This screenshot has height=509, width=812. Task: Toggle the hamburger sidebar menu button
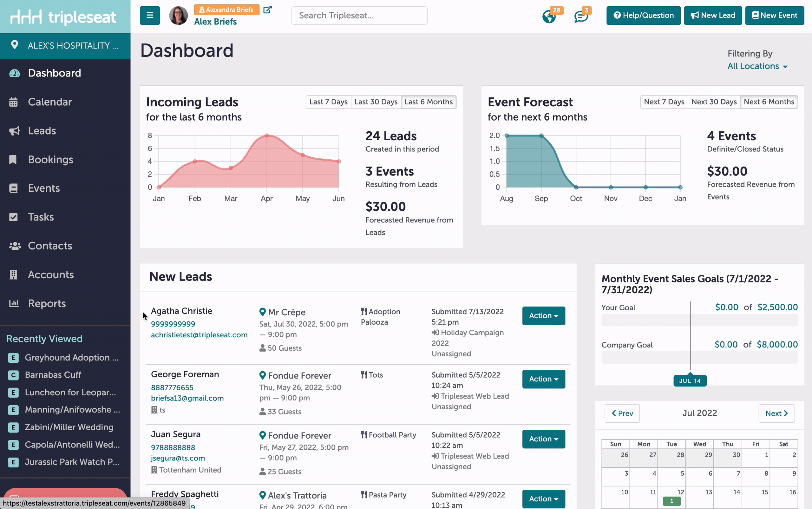click(150, 16)
